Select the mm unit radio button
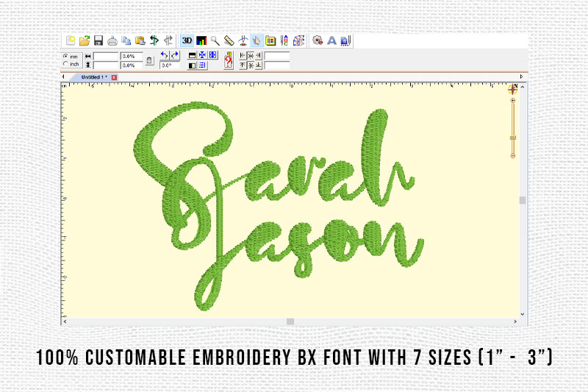Screen dimensions: 588x392 coord(65,57)
